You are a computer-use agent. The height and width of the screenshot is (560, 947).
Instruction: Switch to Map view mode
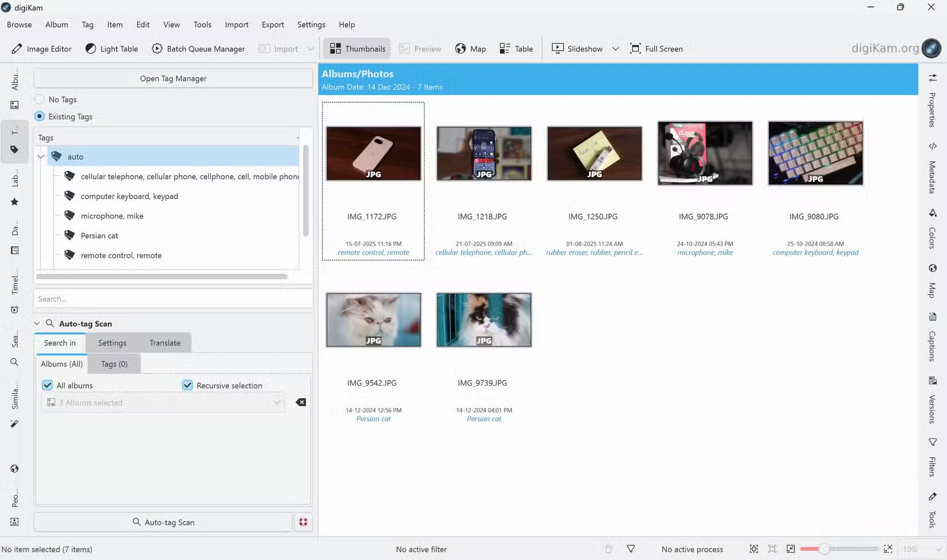point(470,49)
